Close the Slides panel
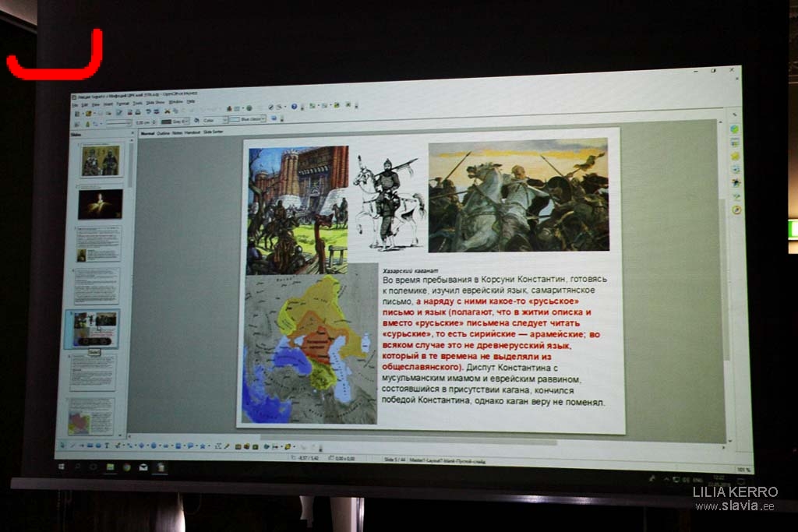Viewport: 798px width, 532px height. point(132,132)
